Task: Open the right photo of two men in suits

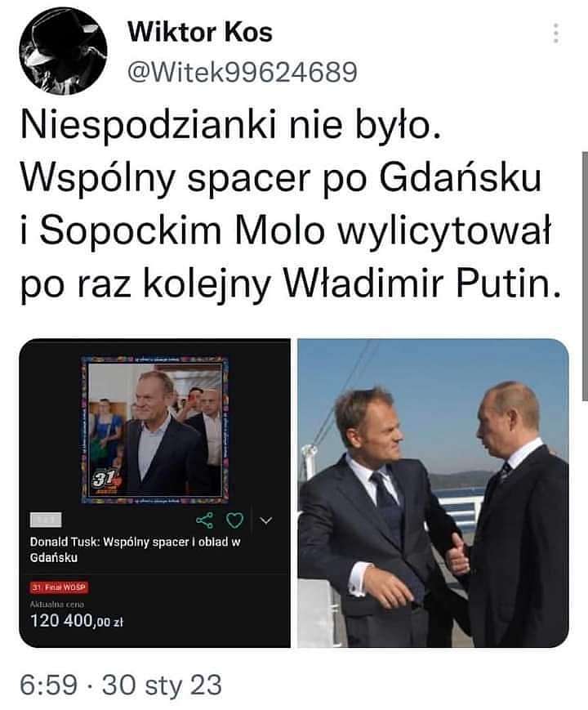Action: [433, 493]
